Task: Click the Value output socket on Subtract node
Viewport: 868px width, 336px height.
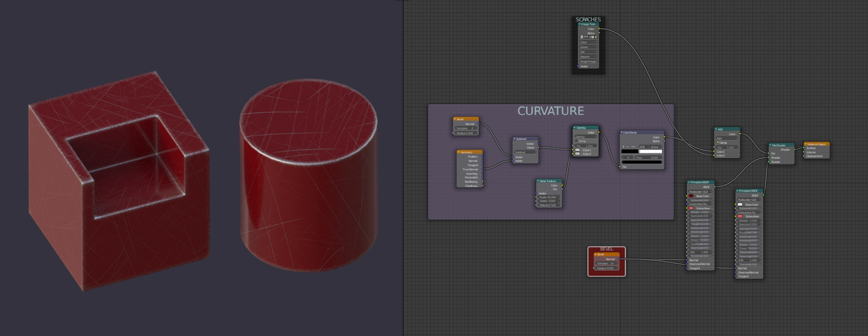Action: pos(538,147)
